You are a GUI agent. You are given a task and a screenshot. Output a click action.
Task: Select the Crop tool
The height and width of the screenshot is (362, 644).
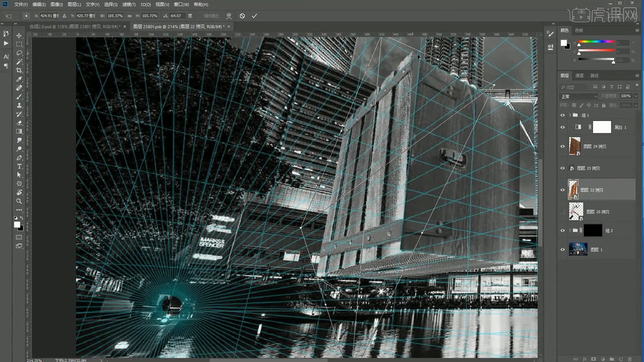click(19, 70)
